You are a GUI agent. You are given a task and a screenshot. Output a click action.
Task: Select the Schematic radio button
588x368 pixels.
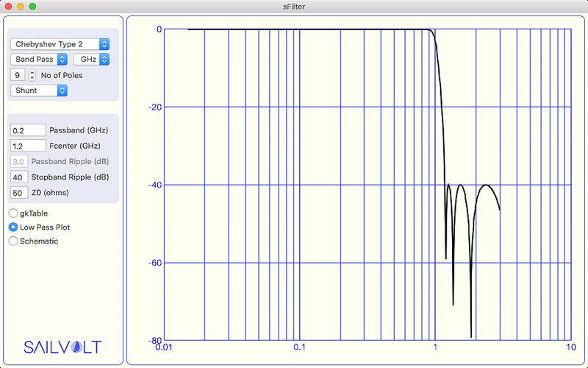tap(13, 241)
